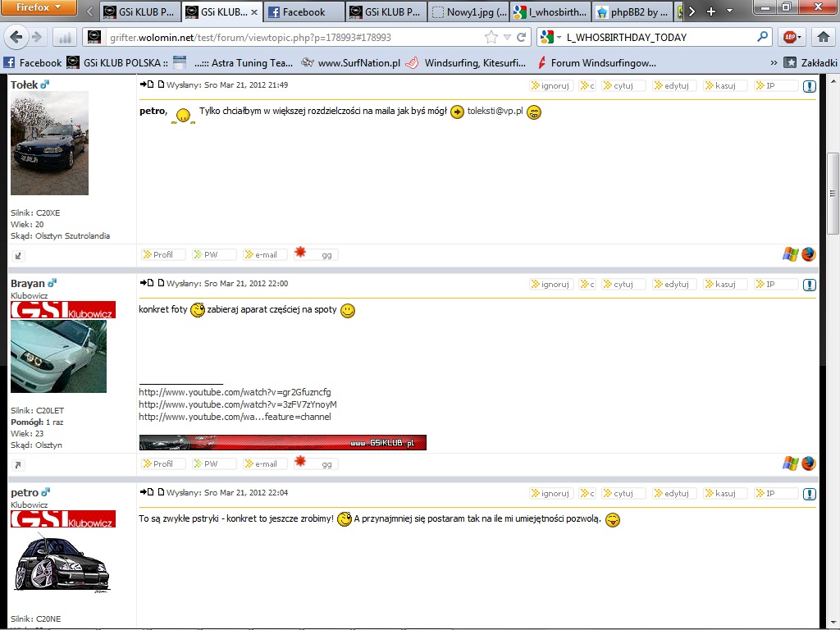Click the post permalink icon in Brayan's post
The height and width of the screenshot is (630, 840).
coord(160,283)
